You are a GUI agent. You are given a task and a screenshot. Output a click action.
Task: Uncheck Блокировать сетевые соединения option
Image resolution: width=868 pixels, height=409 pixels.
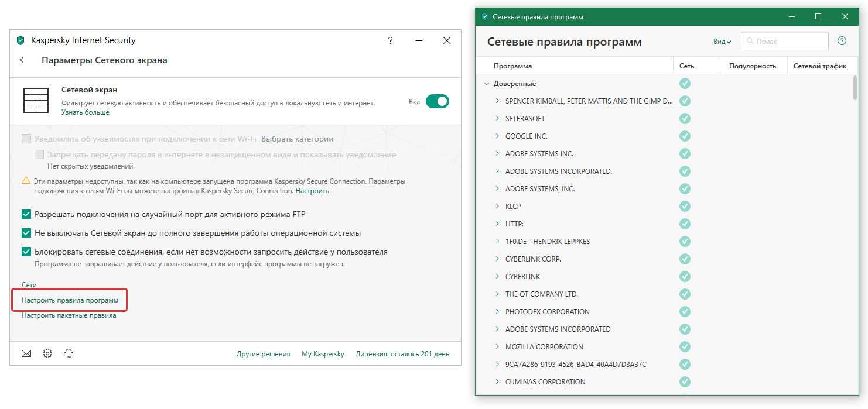coord(26,252)
